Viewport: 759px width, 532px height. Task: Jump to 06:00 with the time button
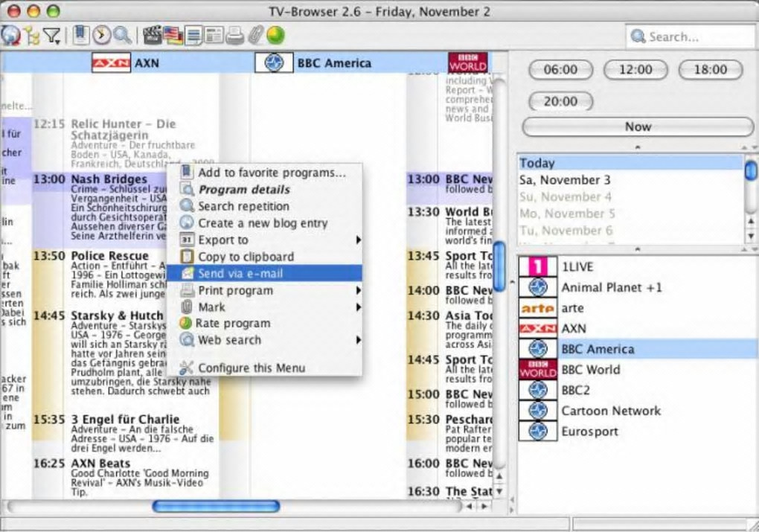(560, 70)
